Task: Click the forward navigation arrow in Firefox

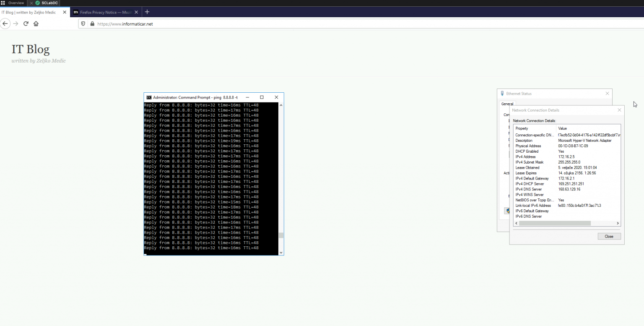Action: pyautogui.click(x=16, y=23)
